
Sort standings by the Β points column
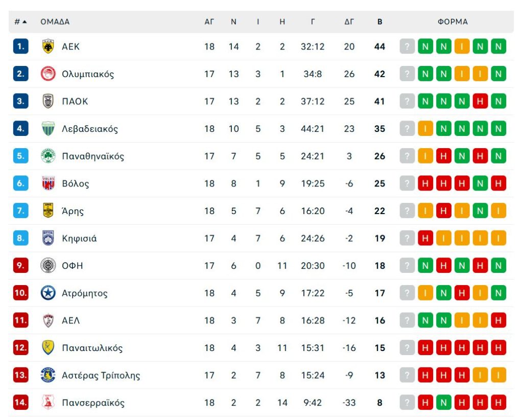coord(379,21)
